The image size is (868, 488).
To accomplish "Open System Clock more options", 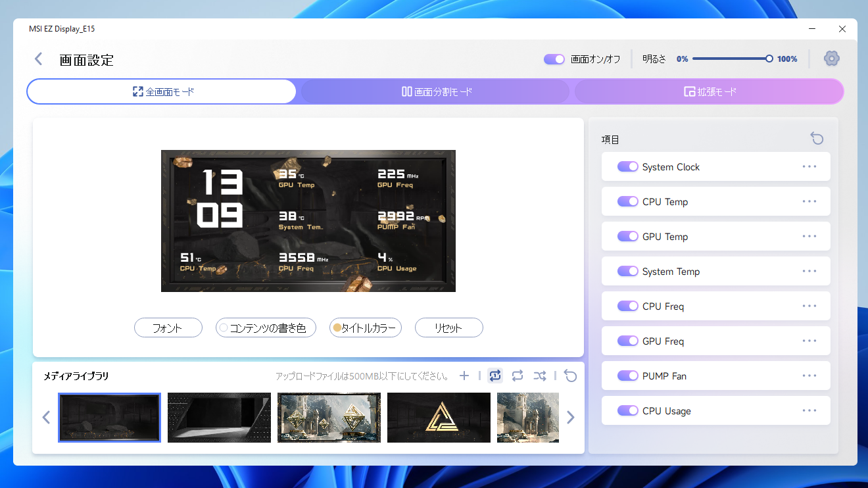I will click(x=809, y=166).
